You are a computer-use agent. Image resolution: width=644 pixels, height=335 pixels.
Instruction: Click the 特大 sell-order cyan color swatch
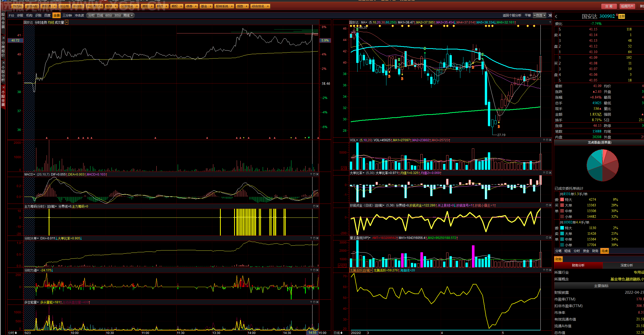click(x=562, y=228)
